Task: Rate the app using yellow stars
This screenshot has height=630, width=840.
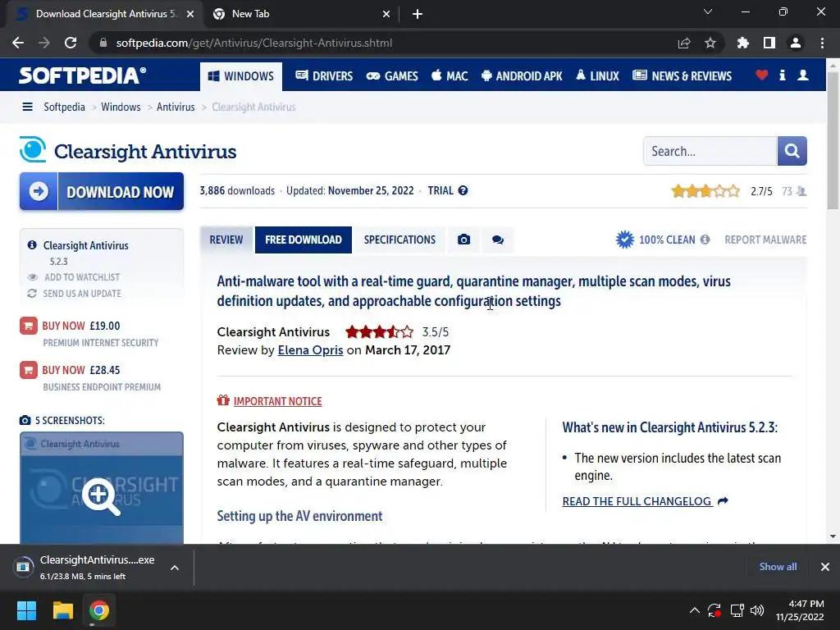Action: point(705,190)
